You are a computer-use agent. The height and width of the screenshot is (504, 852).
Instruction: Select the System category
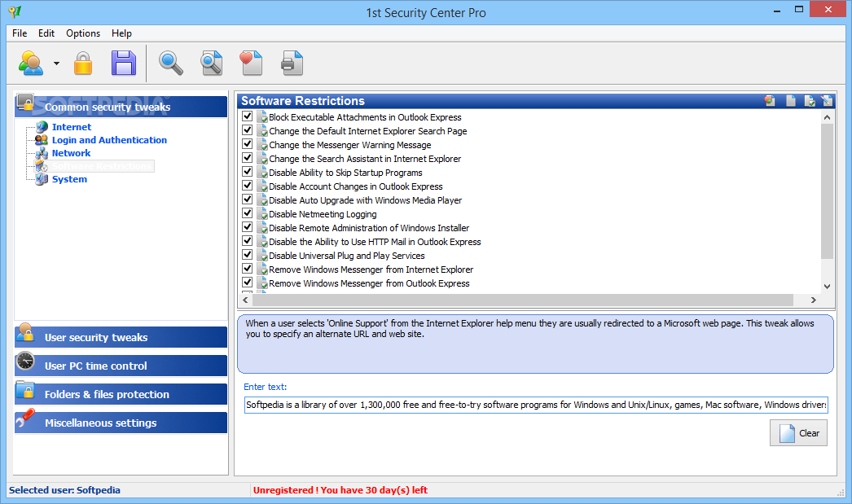pos(69,179)
